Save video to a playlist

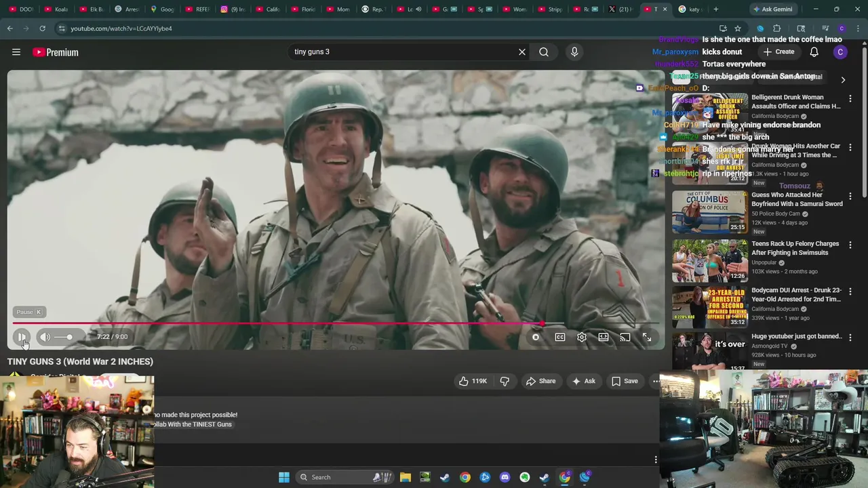(625, 381)
